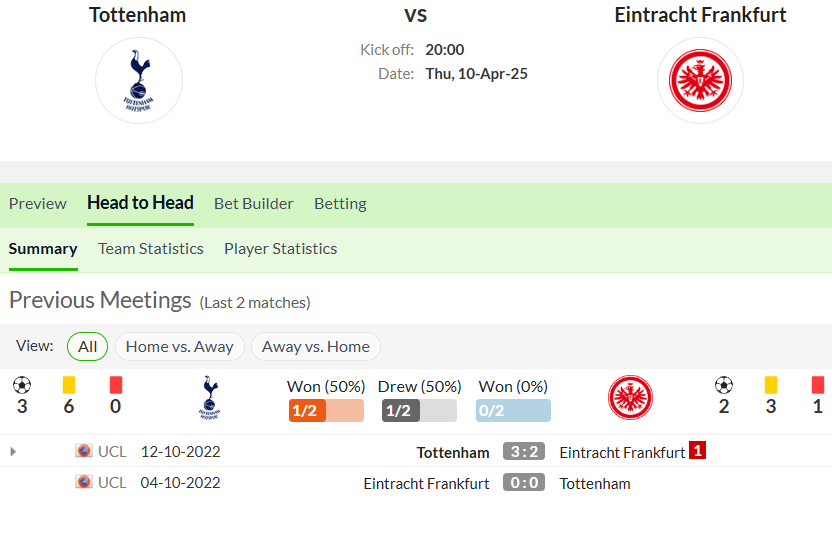Screen dimensions: 832x550
Task: Click the 0:0 score button
Action: pos(524,483)
